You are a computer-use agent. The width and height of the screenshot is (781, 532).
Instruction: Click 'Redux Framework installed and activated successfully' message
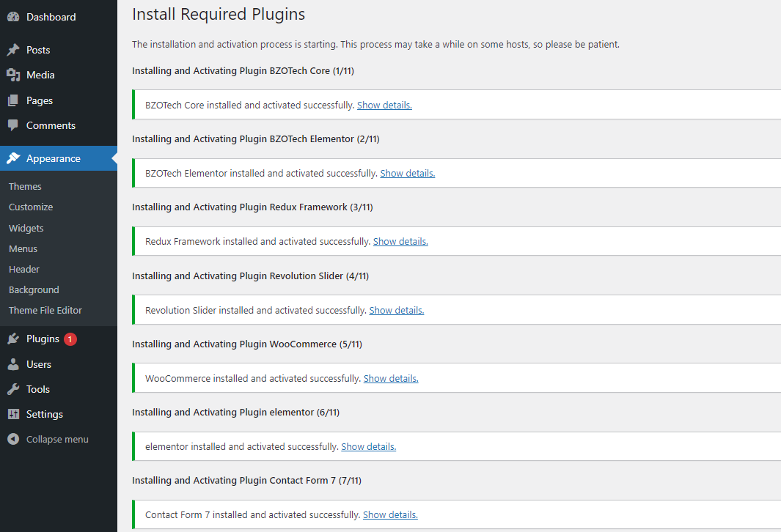click(x=258, y=241)
